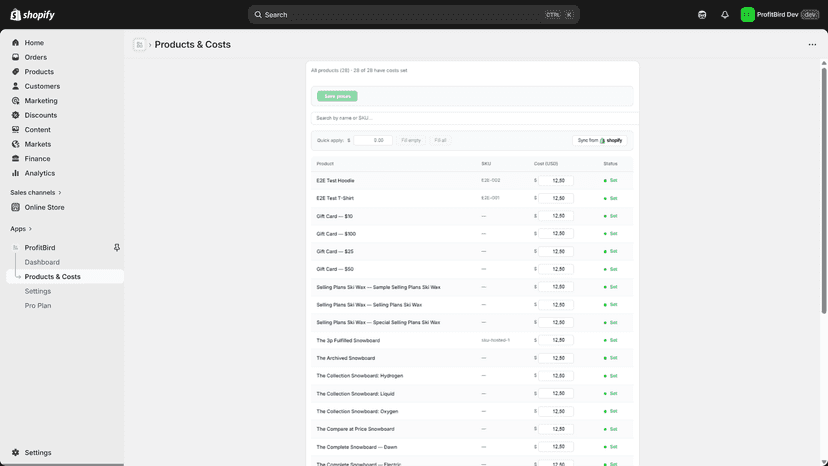828x466 pixels.
Task: Click the CTRL K shortcut badge
Action: tap(559, 15)
